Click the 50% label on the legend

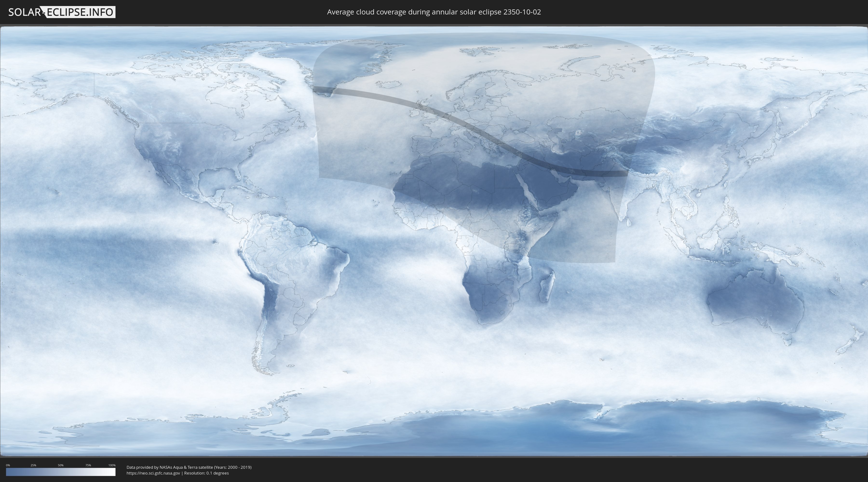[61, 465]
